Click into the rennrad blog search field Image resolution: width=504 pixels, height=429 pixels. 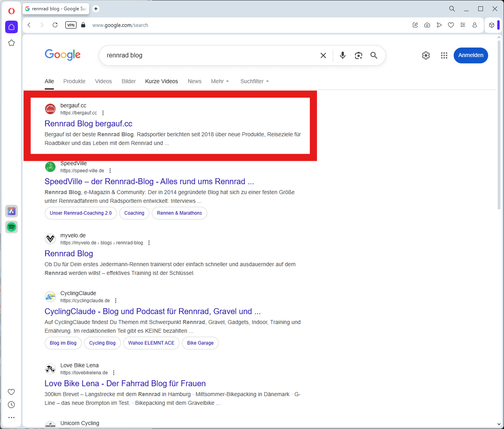click(x=210, y=55)
